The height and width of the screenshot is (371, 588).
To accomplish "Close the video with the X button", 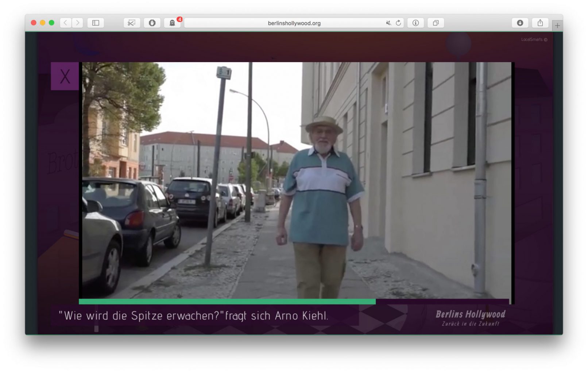I will pos(65,76).
